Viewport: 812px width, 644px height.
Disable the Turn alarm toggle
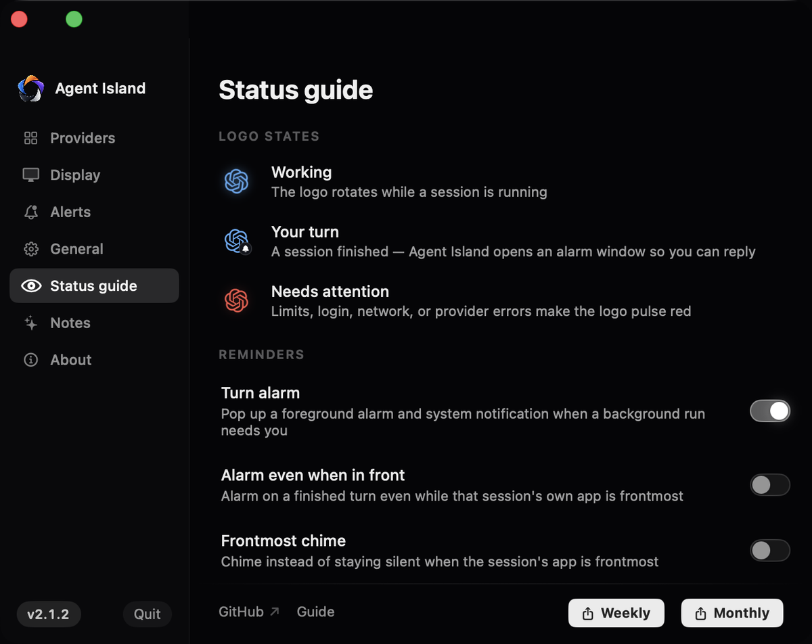(x=770, y=411)
